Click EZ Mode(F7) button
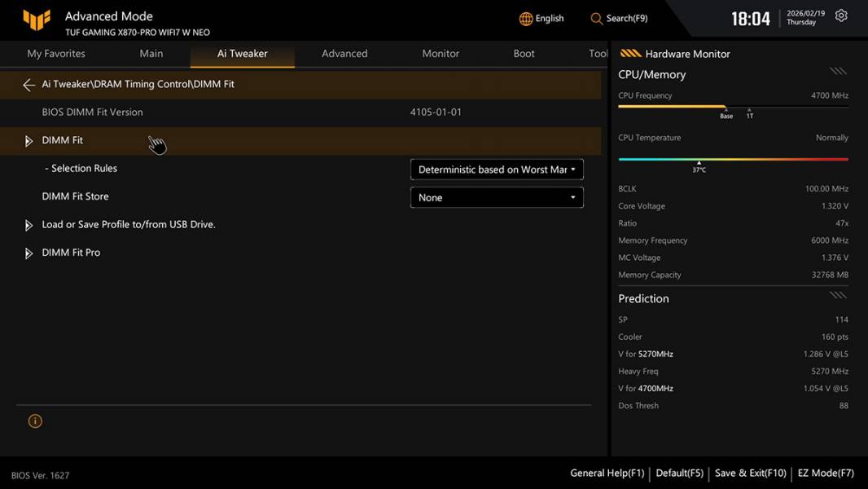The height and width of the screenshot is (489, 868). click(x=826, y=473)
